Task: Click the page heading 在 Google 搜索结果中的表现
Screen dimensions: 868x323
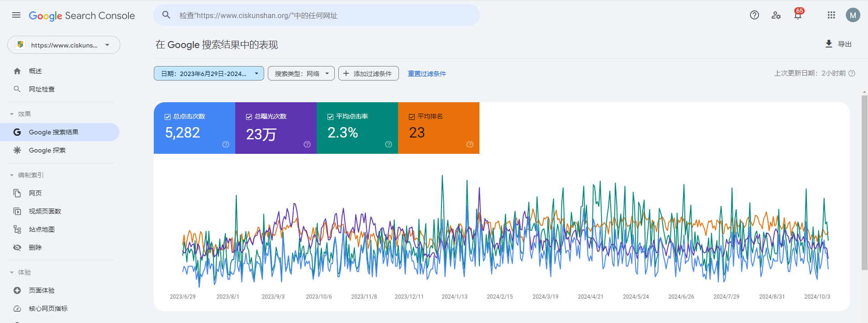Action: [x=217, y=45]
